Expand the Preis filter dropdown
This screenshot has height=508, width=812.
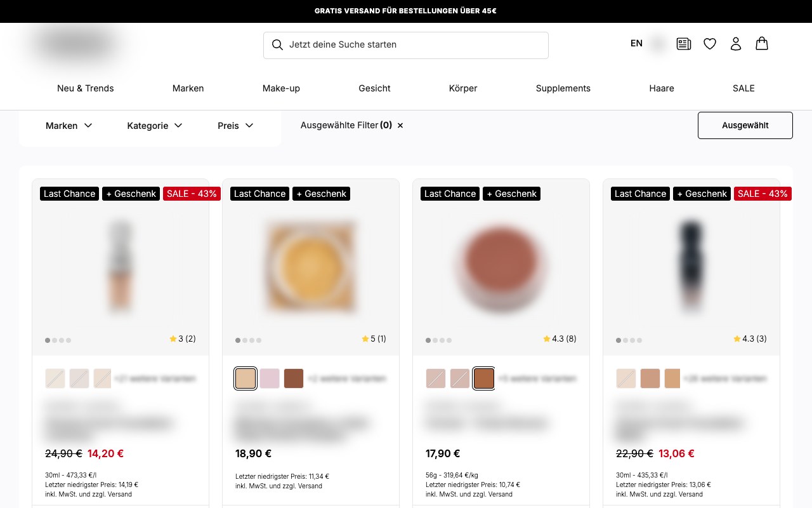[235, 126]
